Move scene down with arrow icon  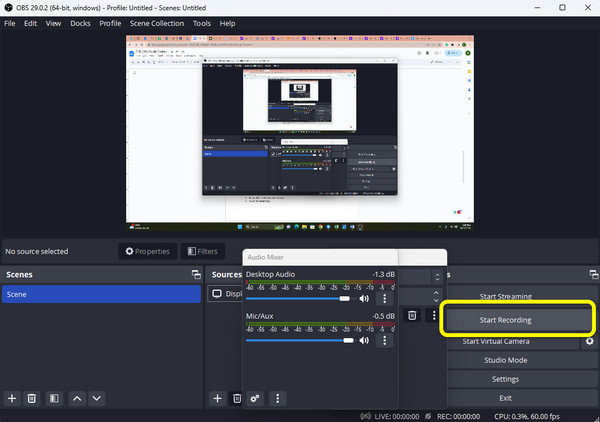(97, 399)
